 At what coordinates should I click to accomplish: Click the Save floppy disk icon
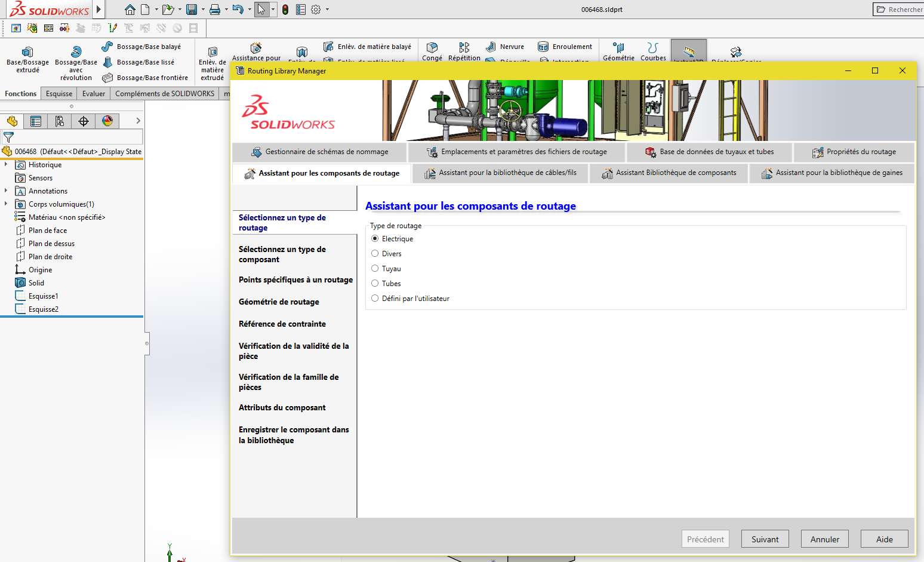point(192,10)
